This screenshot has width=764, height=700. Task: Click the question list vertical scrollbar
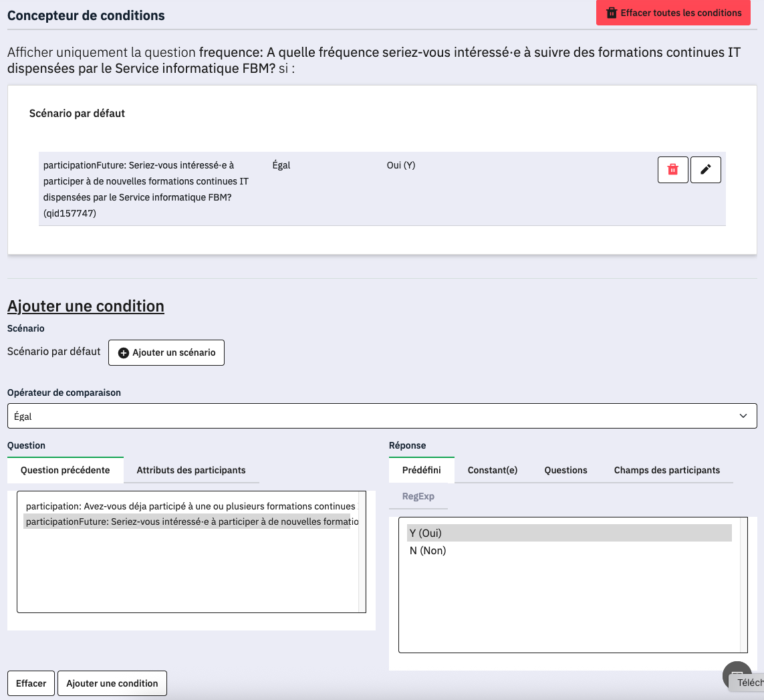point(362,552)
